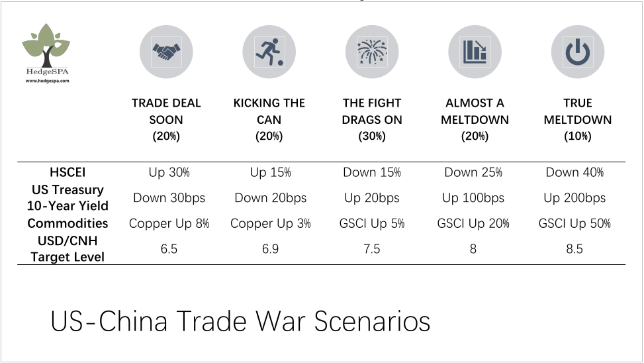The width and height of the screenshot is (644, 363).
Task: Click the power button icon for True Meltdown
Action: point(577,52)
